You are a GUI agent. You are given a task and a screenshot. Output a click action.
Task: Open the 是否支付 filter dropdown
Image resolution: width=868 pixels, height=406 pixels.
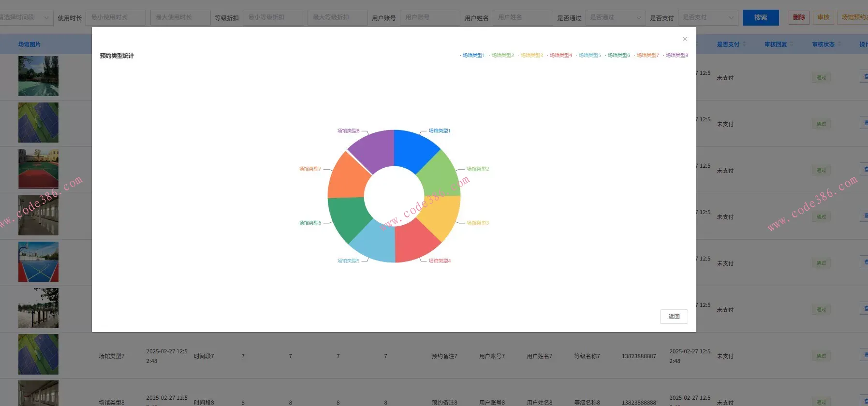click(708, 18)
